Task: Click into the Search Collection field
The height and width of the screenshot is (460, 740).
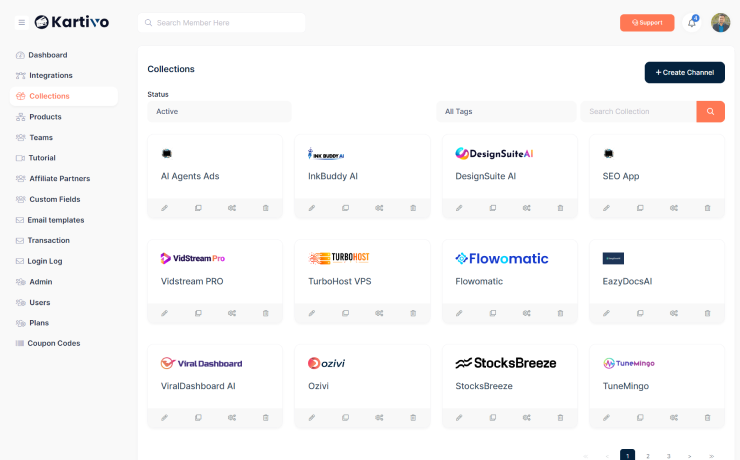Action: tap(639, 112)
